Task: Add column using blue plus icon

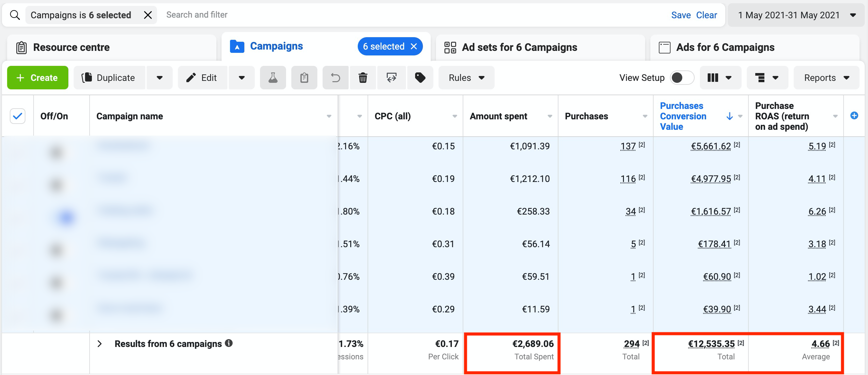Action: click(854, 116)
